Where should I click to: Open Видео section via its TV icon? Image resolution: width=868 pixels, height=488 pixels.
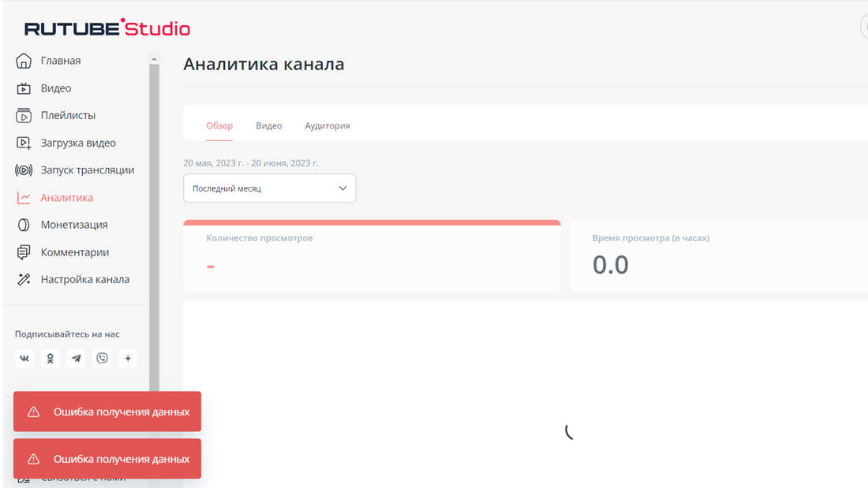(24, 88)
